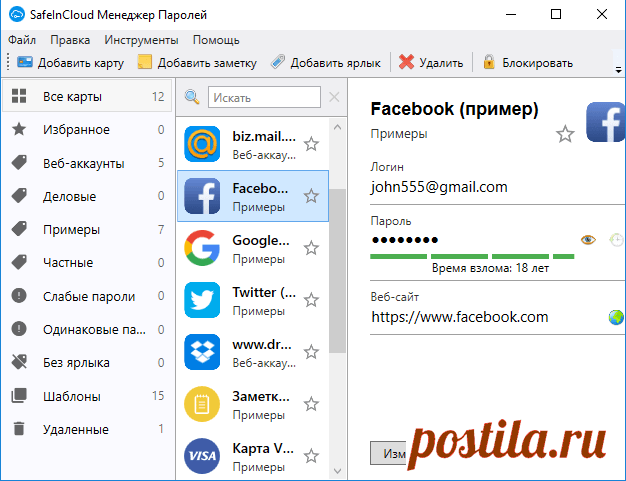Toggle favorite star for Twitter card
Viewport: 626px width, 481px height.
click(x=311, y=300)
